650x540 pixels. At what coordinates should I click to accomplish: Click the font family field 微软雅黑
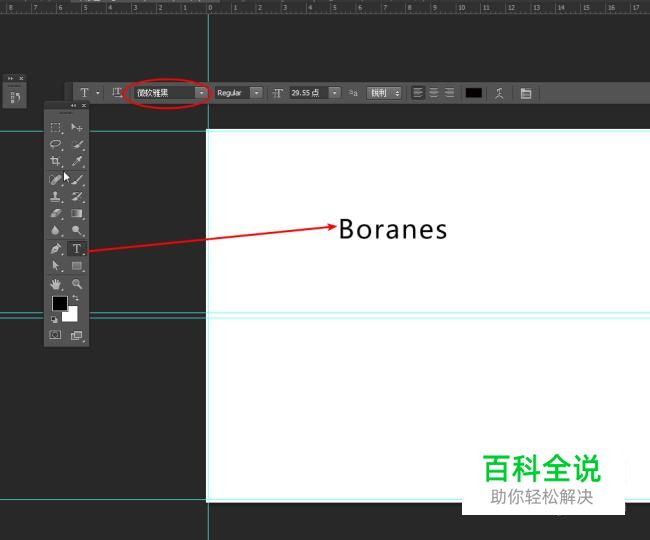pos(165,93)
